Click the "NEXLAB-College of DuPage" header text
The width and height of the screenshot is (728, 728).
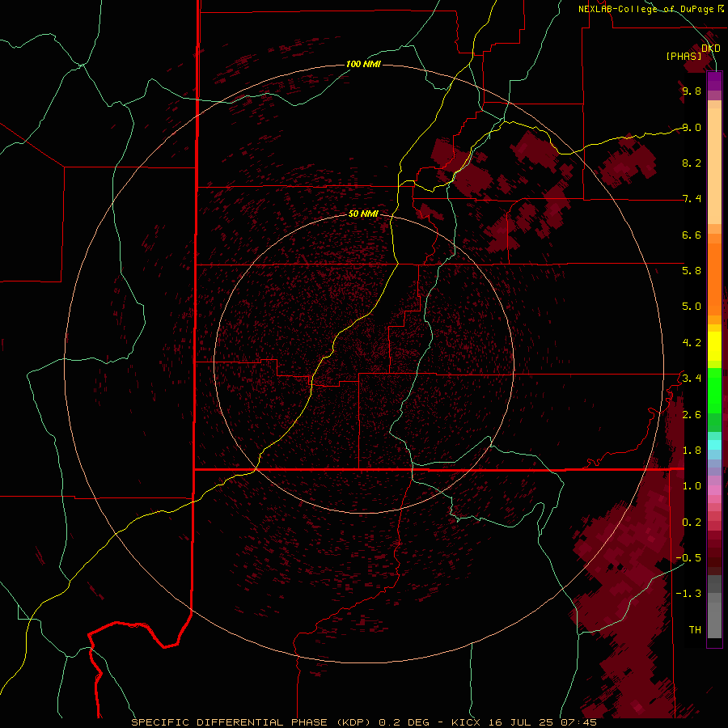[x=645, y=9]
